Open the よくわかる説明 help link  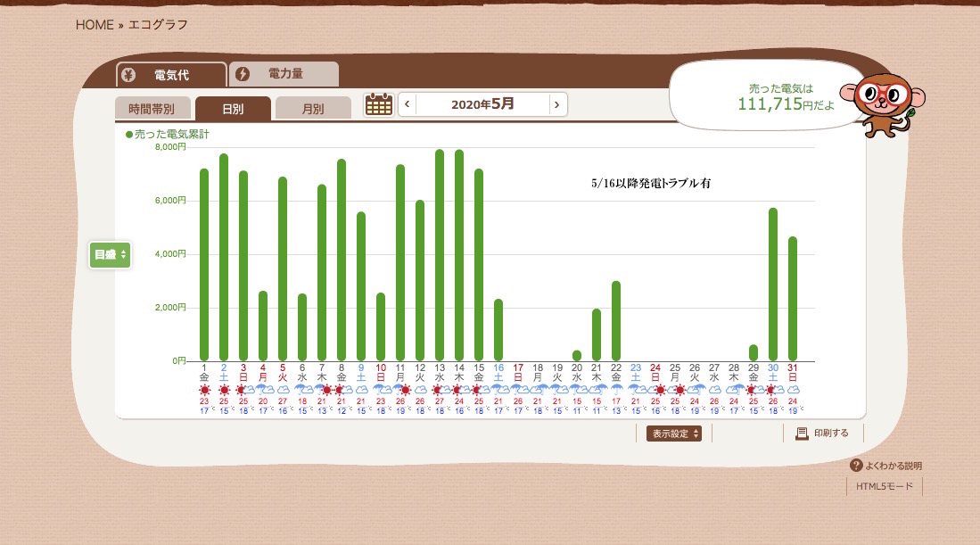(x=893, y=466)
